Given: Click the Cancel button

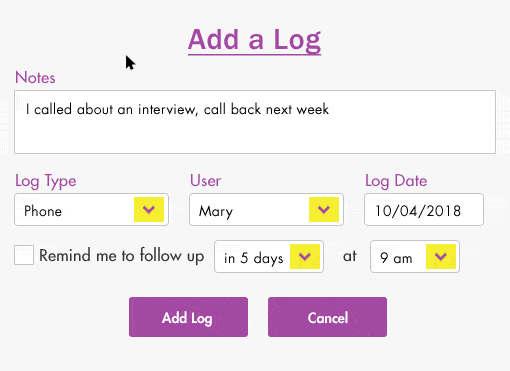Looking at the screenshot, I should 327,317.
